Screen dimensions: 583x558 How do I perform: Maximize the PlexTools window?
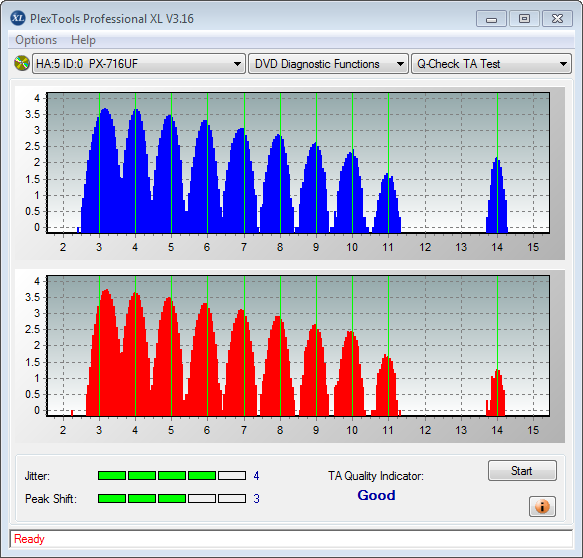point(524,19)
